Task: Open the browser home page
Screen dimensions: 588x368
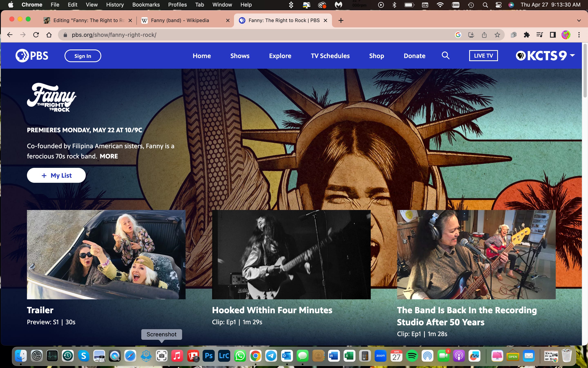Action: 49,35
